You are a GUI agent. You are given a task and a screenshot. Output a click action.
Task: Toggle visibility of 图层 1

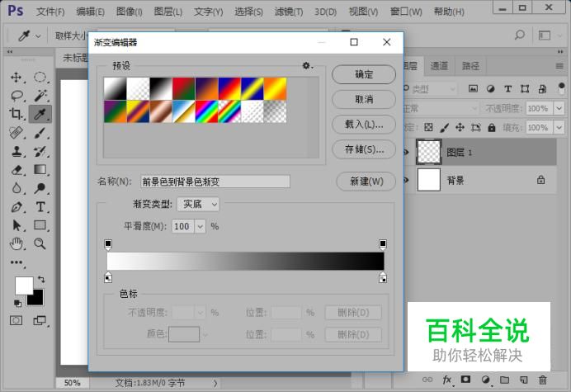point(405,153)
